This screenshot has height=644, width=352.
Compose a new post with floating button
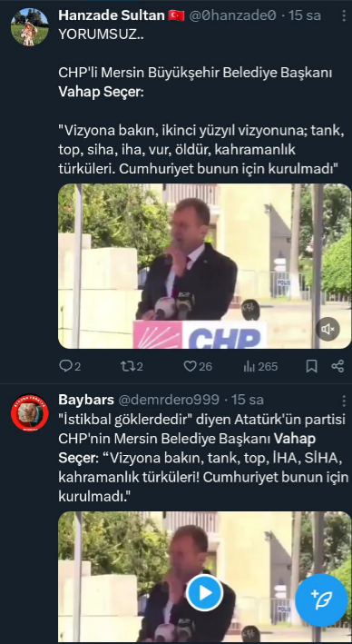click(321, 600)
